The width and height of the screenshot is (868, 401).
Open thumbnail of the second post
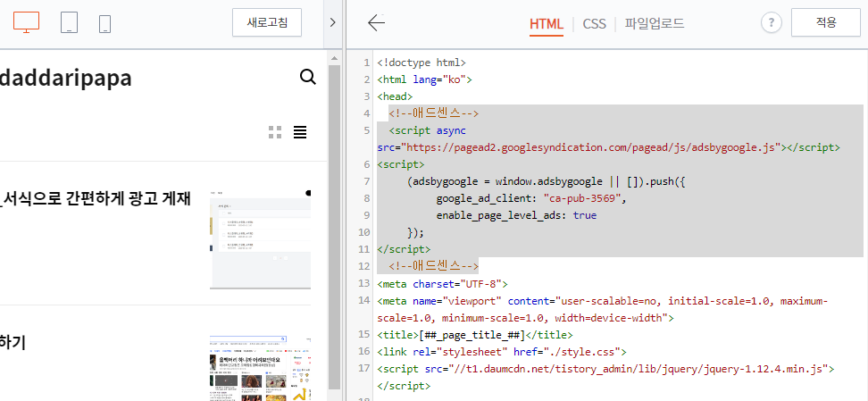pyautogui.click(x=260, y=368)
